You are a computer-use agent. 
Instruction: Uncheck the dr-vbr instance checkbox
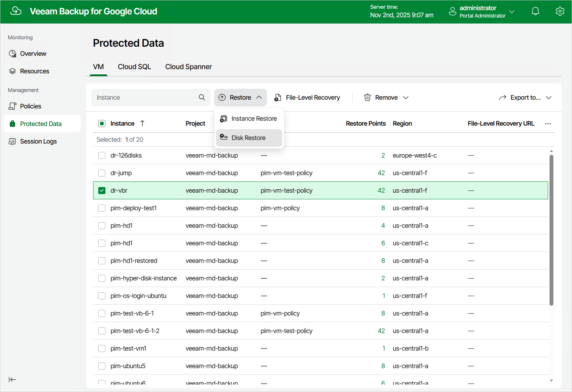point(102,191)
